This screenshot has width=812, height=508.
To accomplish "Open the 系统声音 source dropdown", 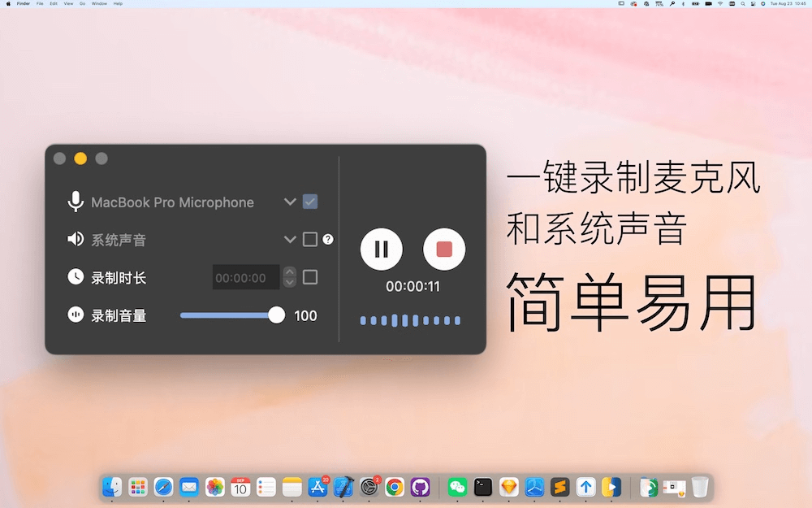I will pos(290,239).
